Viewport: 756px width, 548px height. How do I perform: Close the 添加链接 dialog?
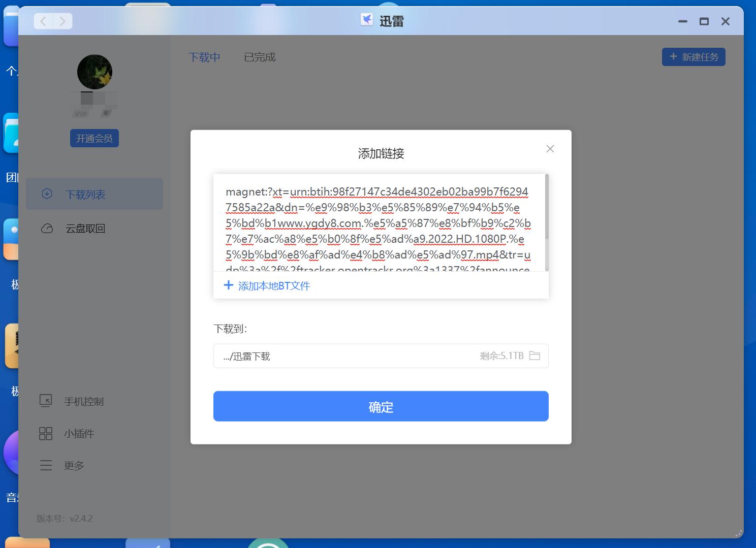[550, 149]
